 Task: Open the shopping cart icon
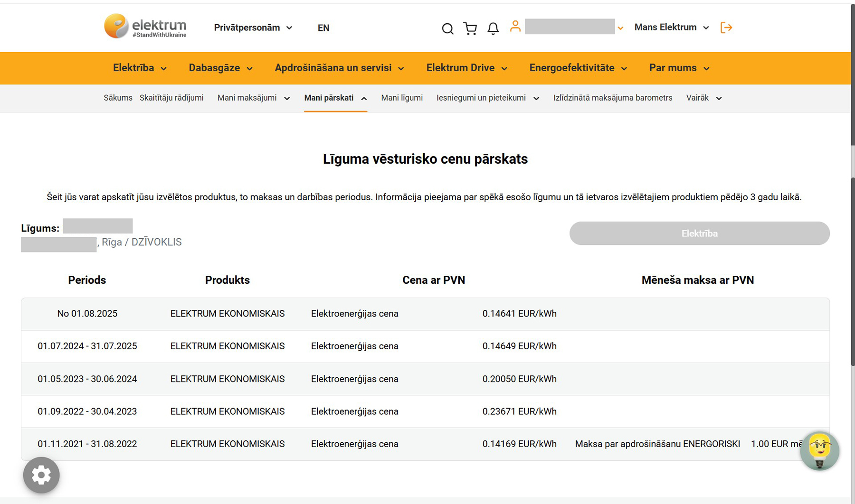(x=470, y=28)
